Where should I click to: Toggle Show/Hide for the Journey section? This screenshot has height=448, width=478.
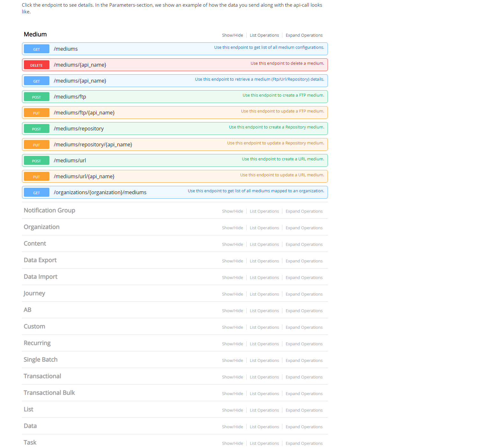[x=232, y=294]
